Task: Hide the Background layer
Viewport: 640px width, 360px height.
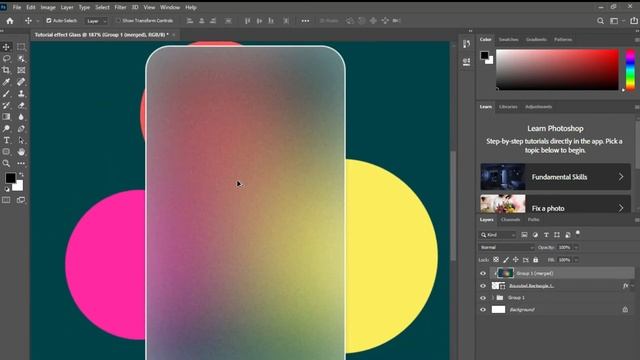Action: click(x=483, y=309)
